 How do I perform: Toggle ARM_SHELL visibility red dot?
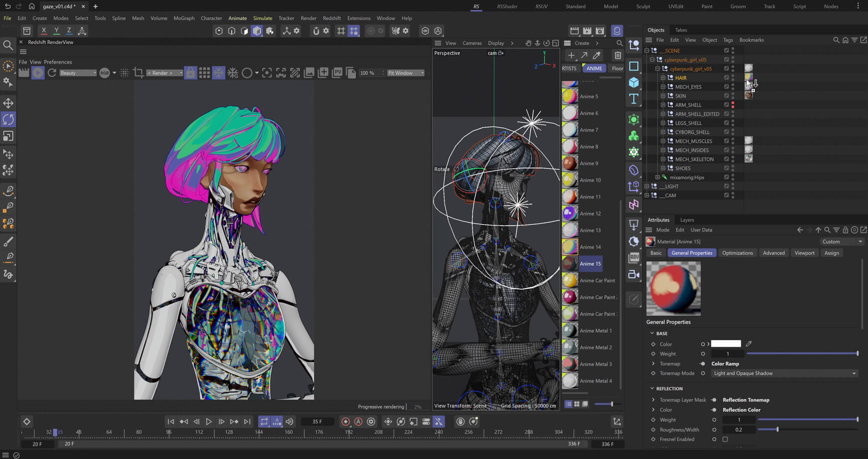coord(733,105)
